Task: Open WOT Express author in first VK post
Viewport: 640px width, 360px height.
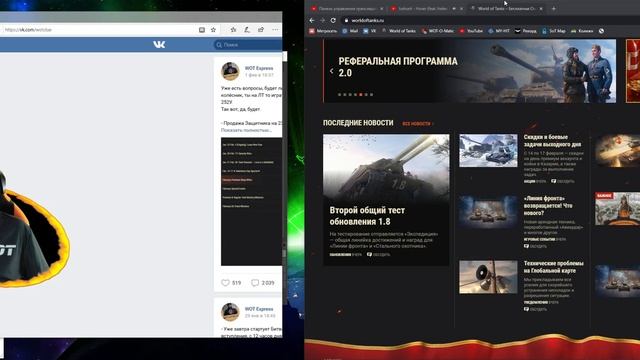Action: 259,68
